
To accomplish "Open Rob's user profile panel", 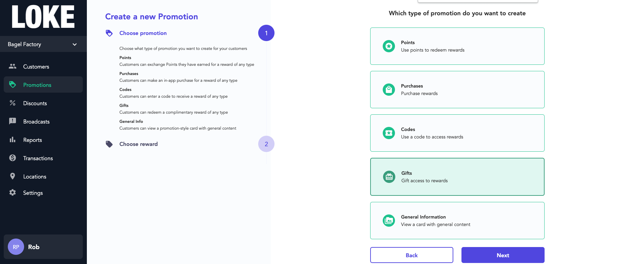I will coord(43,247).
